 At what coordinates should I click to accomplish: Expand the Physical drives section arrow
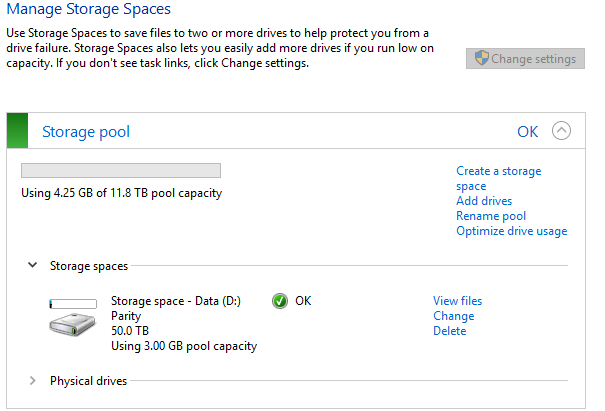[33, 381]
